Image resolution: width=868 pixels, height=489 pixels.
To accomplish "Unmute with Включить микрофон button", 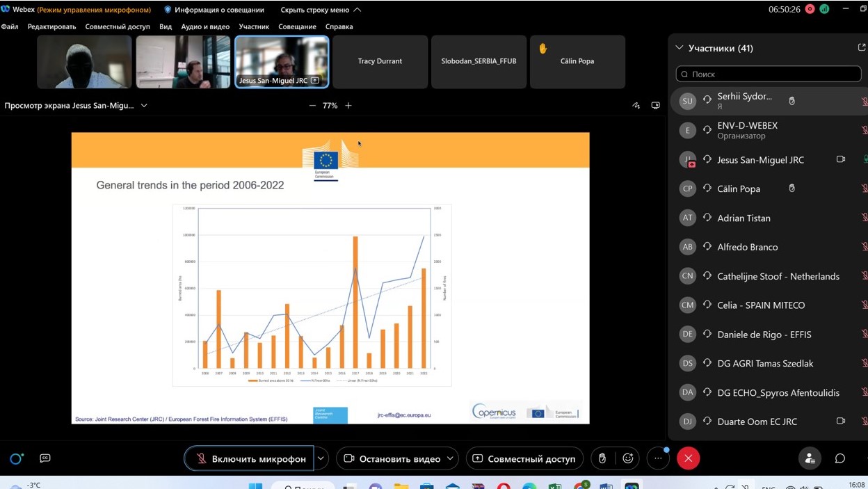I will [249, 458].
